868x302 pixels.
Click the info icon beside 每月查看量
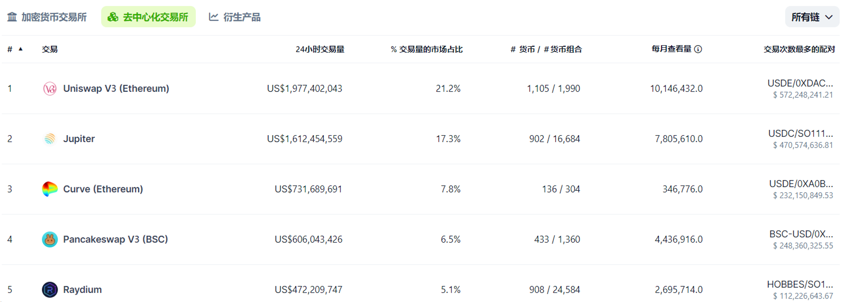tap(698, 49)
